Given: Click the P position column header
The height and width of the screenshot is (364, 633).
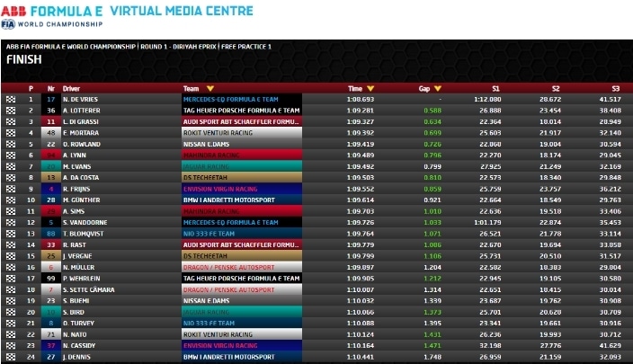Looking at the screenshot, I should tap(31, 89).
